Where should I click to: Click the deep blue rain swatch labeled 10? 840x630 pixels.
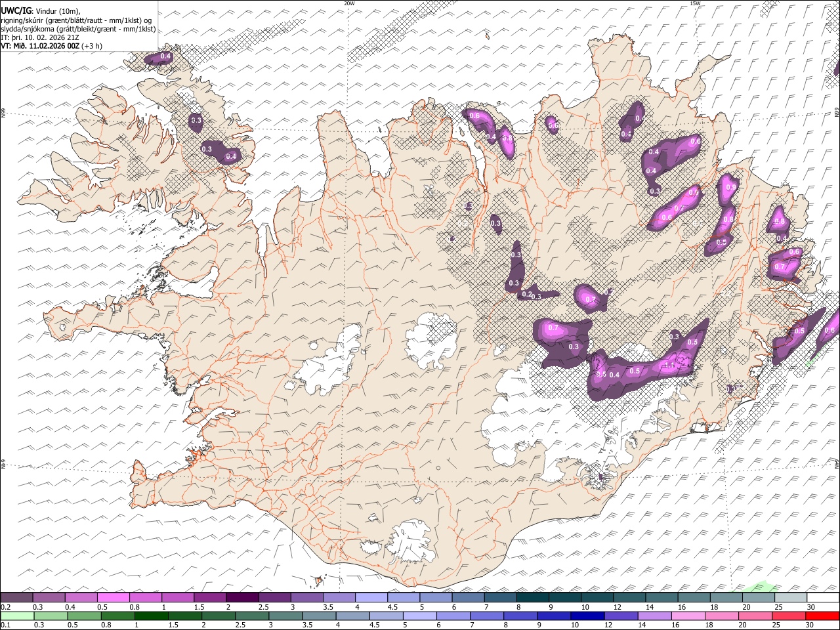(587, 616)
